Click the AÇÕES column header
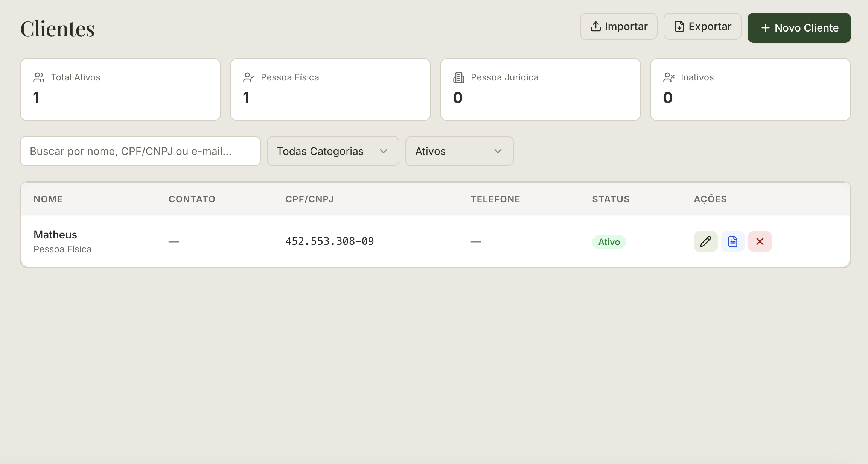The width and height of the screenshot is (868, 464). [x=710, y=199]
